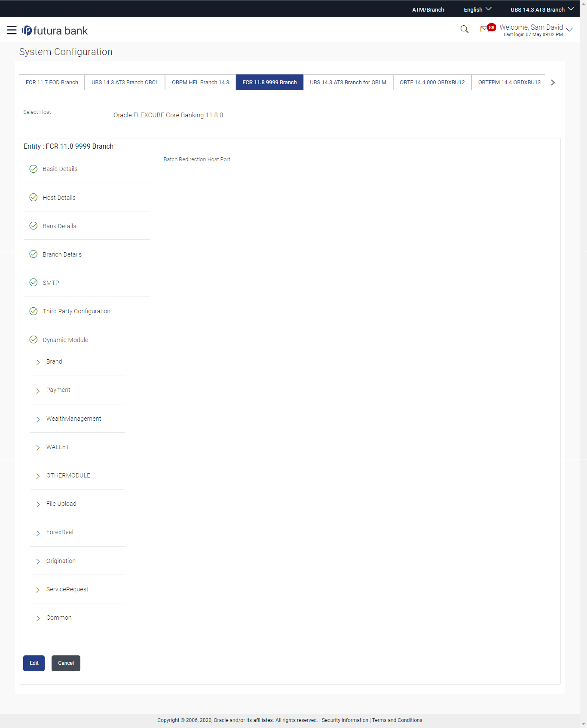The width and height of the screenshot is (587, 728).
Task: Expand the Origination module
Action: pyautogui.click(x=38, y=561)
